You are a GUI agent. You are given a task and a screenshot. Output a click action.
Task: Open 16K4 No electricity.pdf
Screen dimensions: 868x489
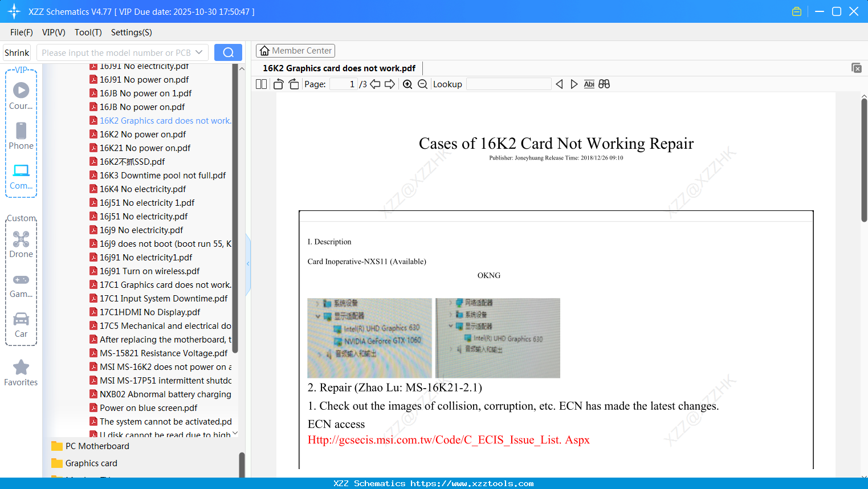(138, 189)
